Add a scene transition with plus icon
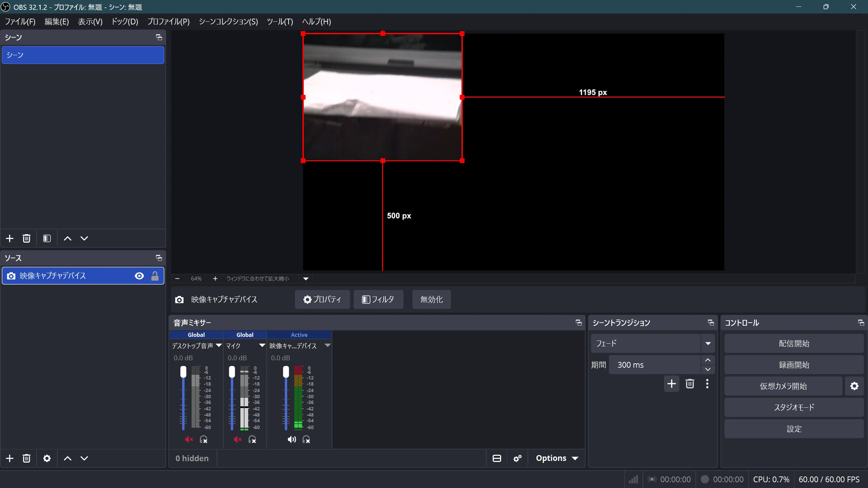Screen dimensions: 868x488 671,384
